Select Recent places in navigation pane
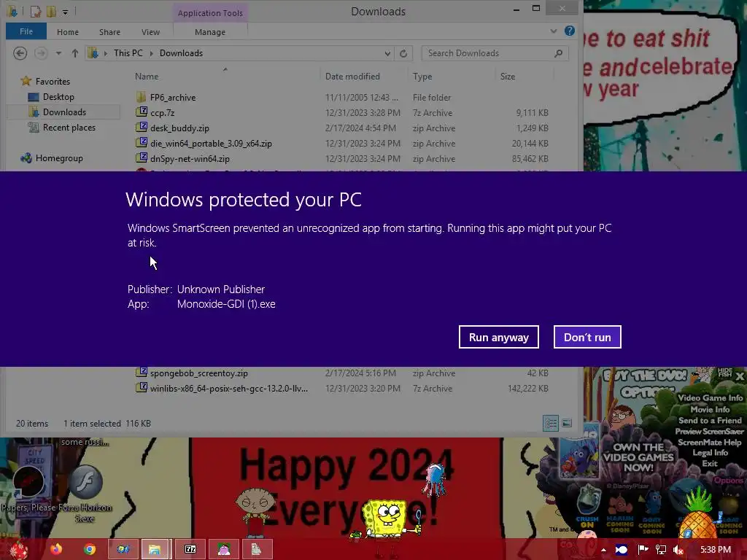This screenshot has height=560, width=747. click(69, 127)
